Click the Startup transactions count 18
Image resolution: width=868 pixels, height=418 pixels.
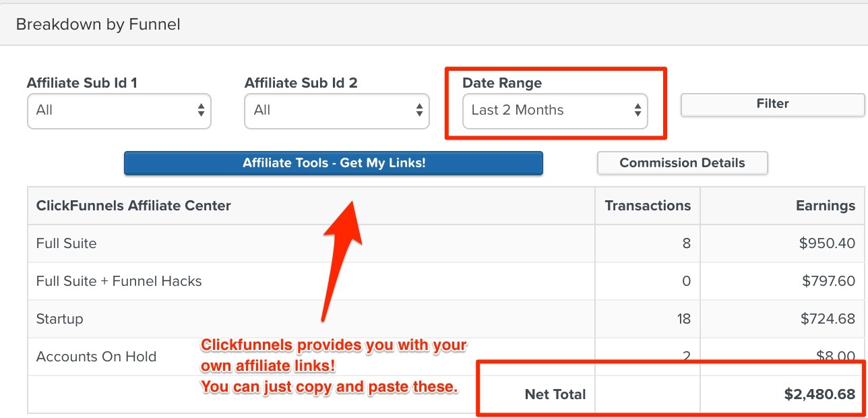(683, 319)
